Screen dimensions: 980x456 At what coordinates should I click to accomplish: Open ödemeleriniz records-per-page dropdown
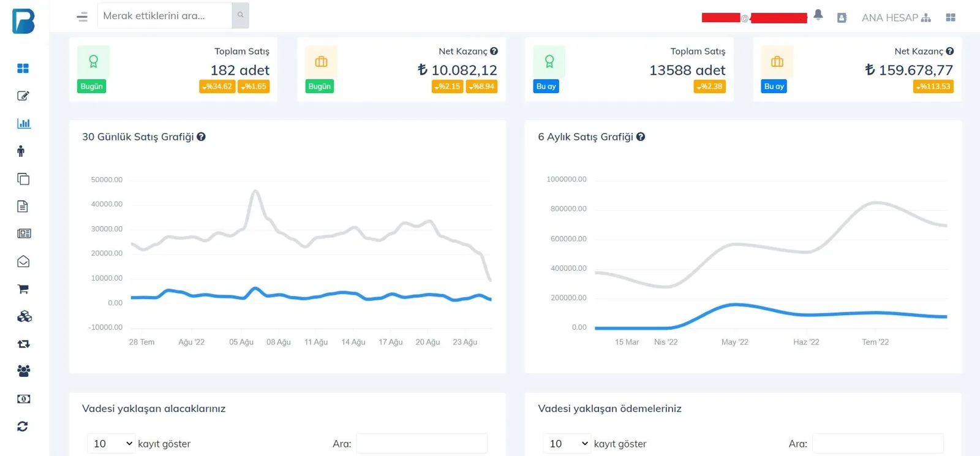pyautogui.click(x=567, y=444)
